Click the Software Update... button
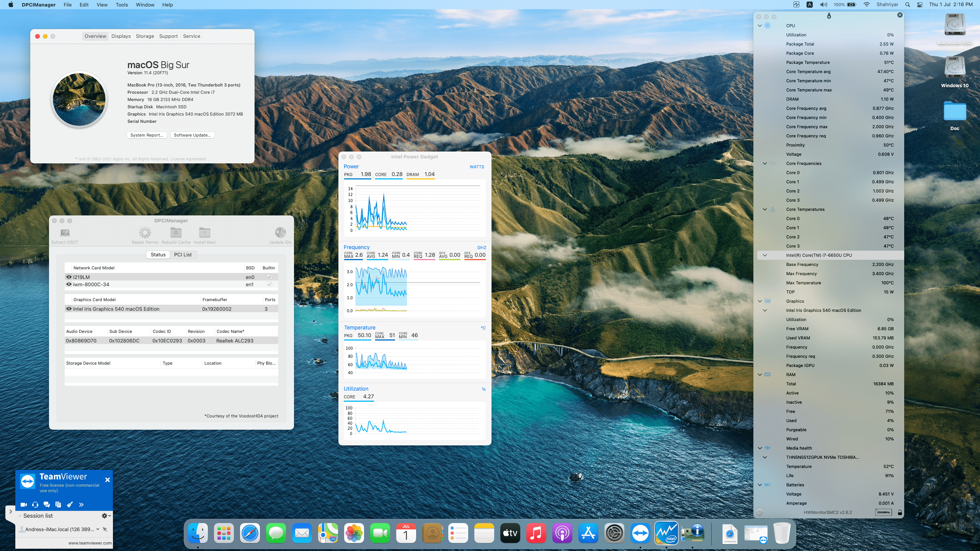 point(192,135)
